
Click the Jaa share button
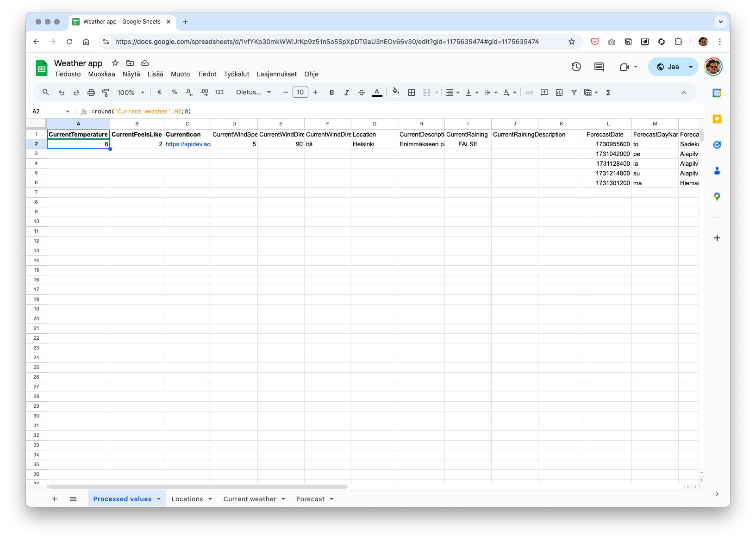(668, 67)
